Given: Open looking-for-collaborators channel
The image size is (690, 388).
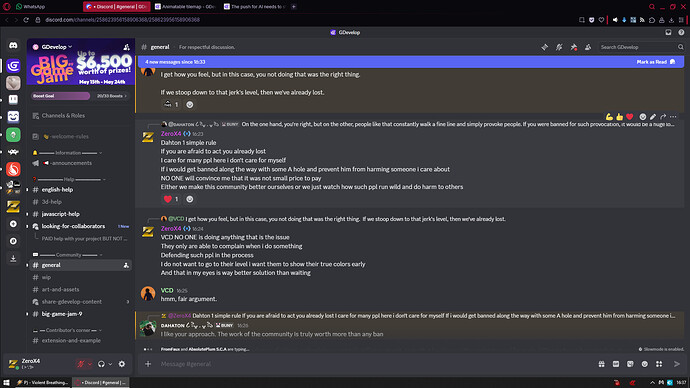Looking at the screenshot, I should click(x=80, y=226).
